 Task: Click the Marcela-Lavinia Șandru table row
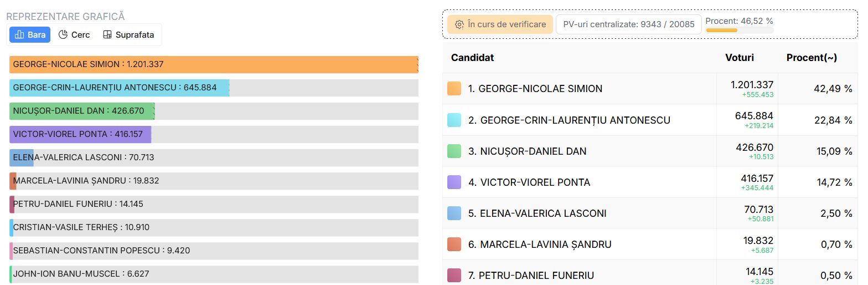650,245
